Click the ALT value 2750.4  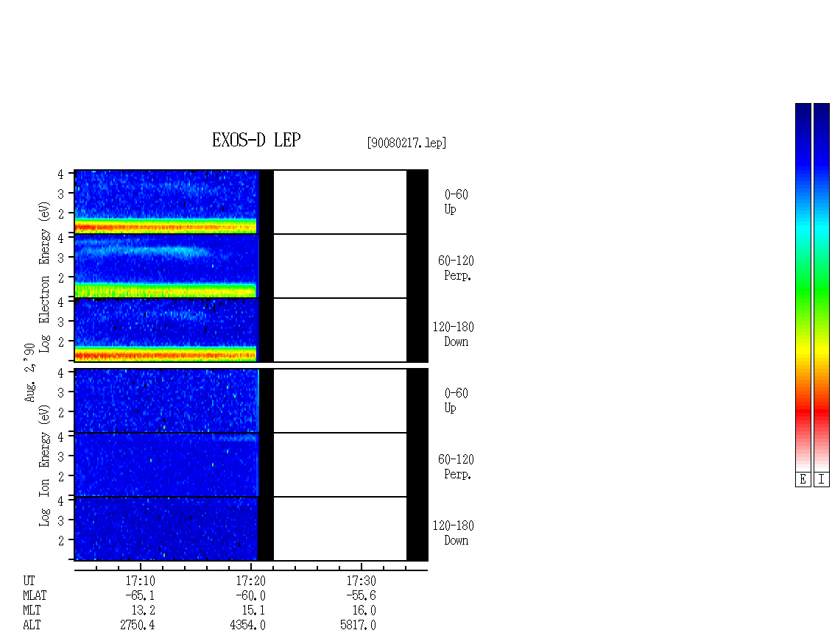(x=138, y=626)
